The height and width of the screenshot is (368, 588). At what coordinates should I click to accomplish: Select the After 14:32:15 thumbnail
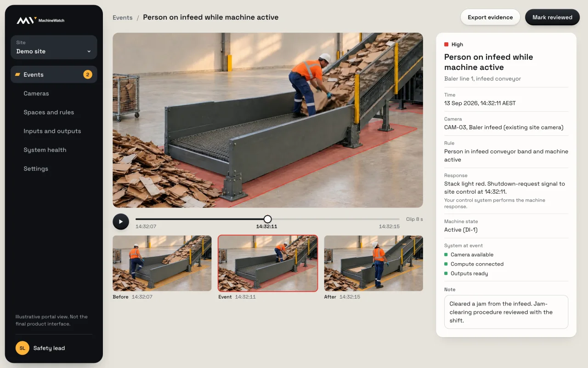373,263
